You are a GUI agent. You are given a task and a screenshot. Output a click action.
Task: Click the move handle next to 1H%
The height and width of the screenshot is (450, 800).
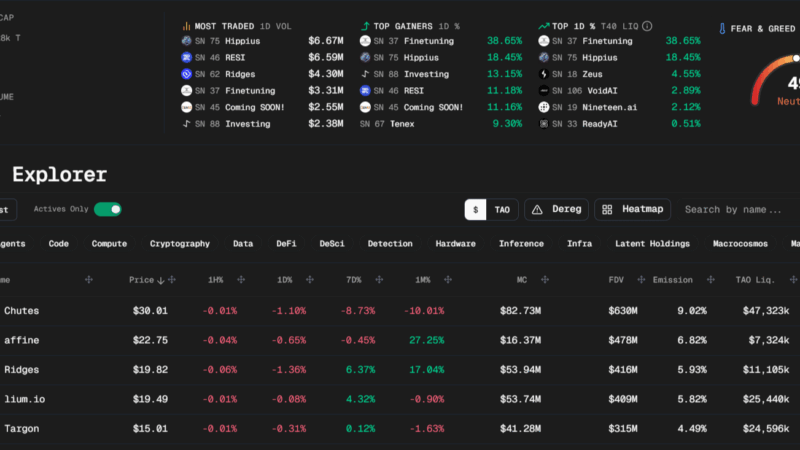(241, 280)
